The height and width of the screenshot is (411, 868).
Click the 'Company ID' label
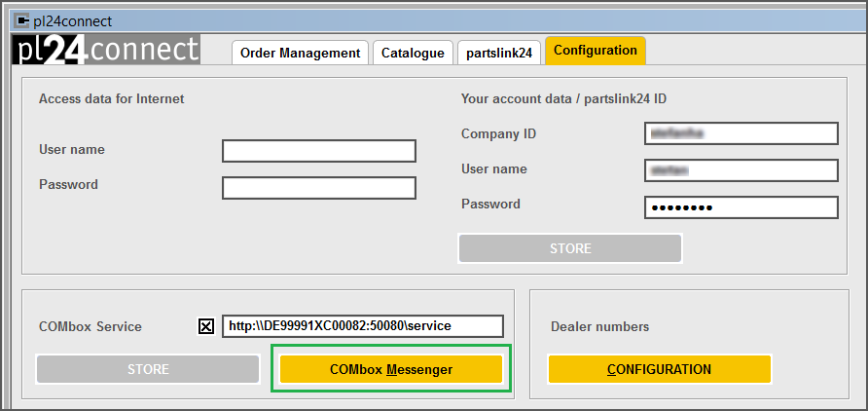point(498,134)
